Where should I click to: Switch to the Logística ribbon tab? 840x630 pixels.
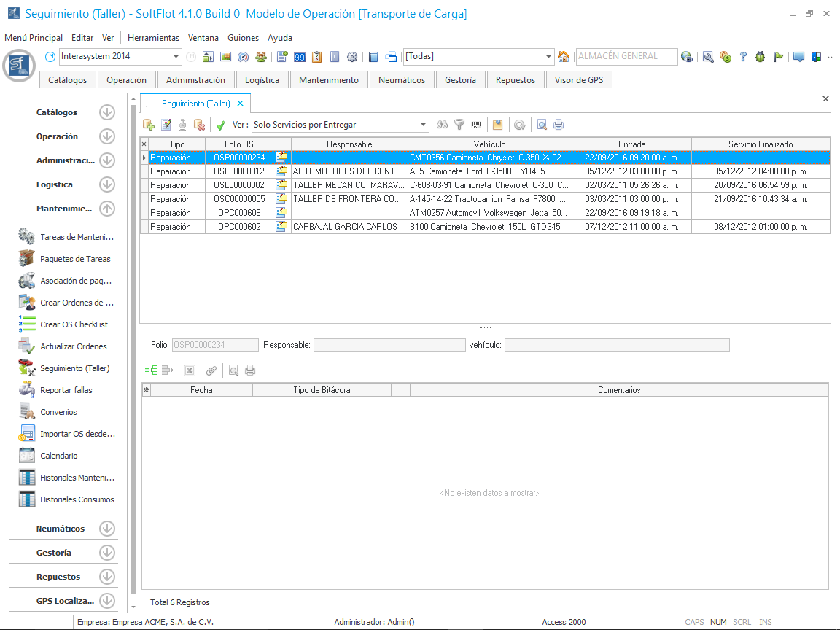pyautogui.click(x=262, y=80)
